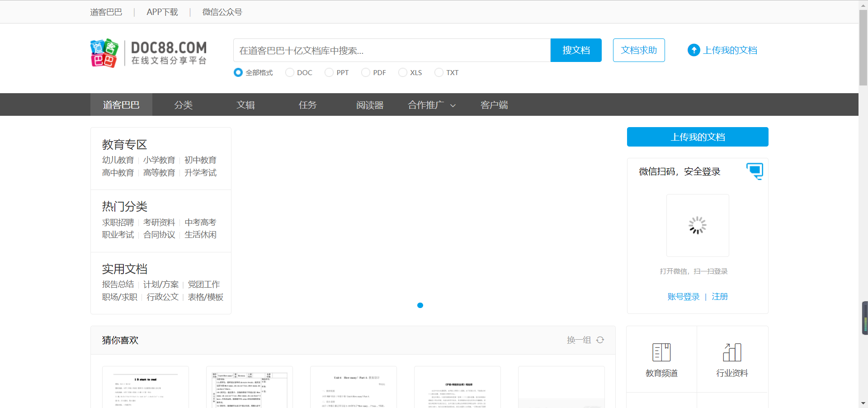Open the 行政公文 category link

[163, 297]
